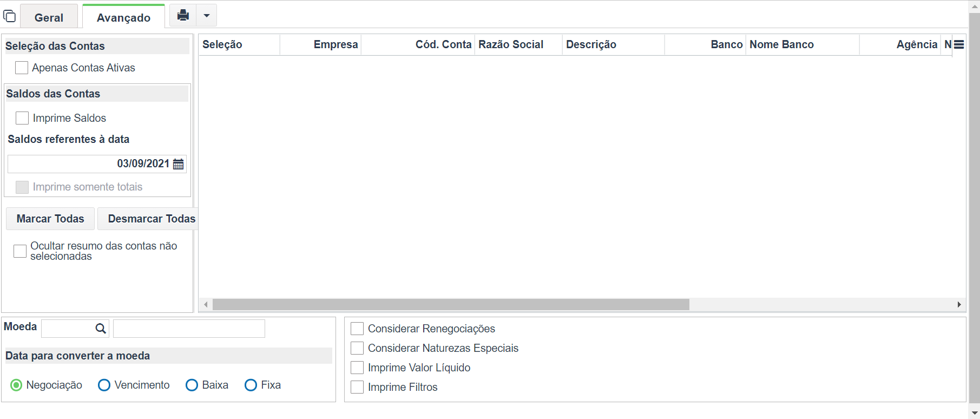Image resolution: width=980 pixels, height=419 pixels.
Task: Check the Imprime Saldos option
Action: (22, 118)
